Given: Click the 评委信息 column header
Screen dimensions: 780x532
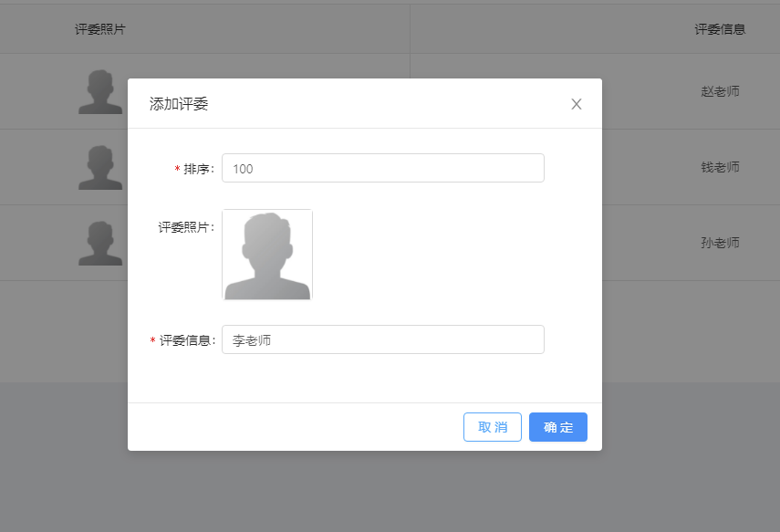Looking at the screenshot, I should [720, 29].
